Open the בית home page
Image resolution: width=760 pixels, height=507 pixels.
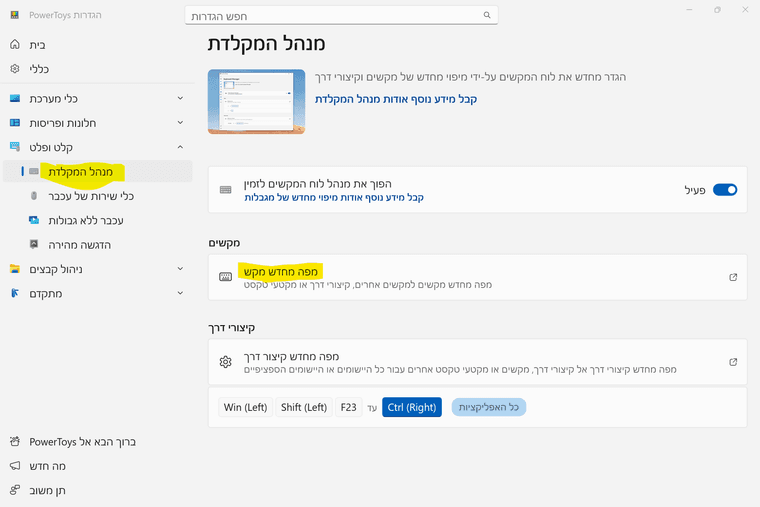pyautogui.click(x=97, y=45)
